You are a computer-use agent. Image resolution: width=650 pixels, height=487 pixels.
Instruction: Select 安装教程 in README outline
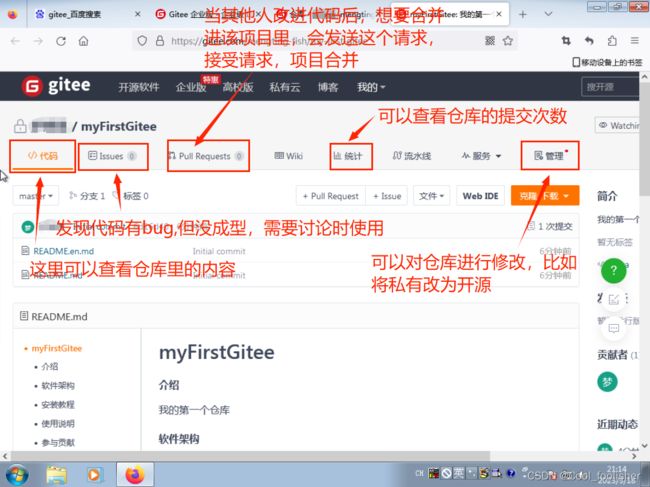(58, 405)
